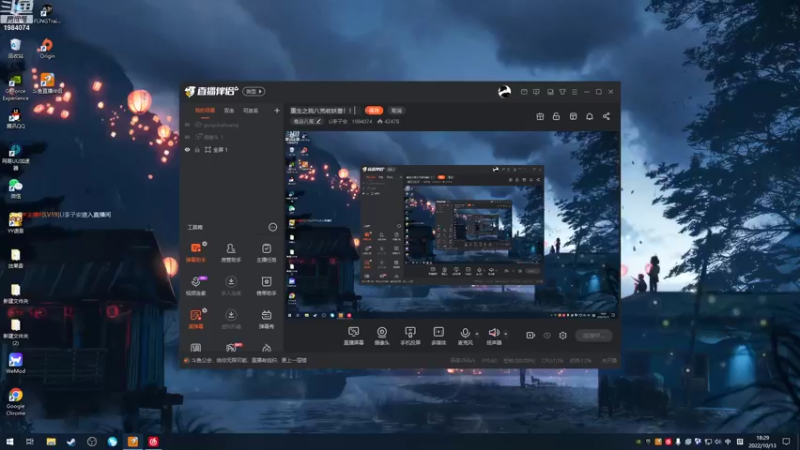Mute the 扬声器 speaker
Image resolution: width=800 pixels, height=450 pixels.
[494, 336]
